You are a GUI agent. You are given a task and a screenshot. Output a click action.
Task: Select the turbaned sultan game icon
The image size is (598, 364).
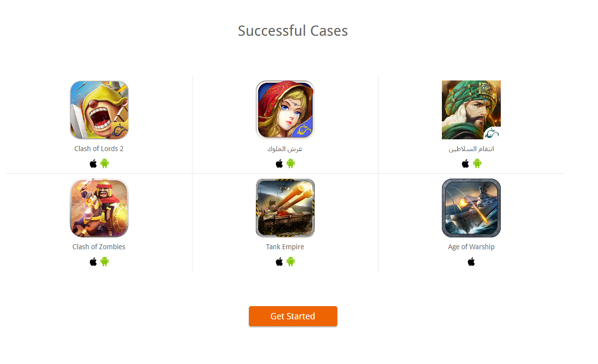click(471, 110)
